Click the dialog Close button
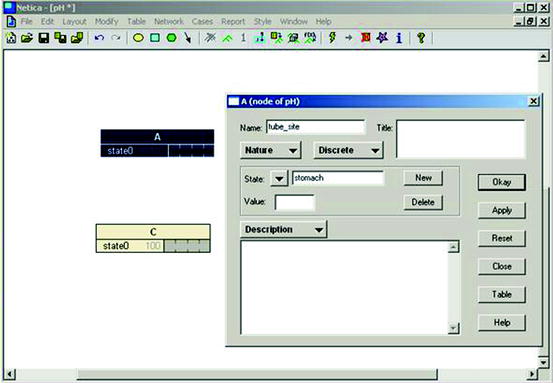 point(502,266)
